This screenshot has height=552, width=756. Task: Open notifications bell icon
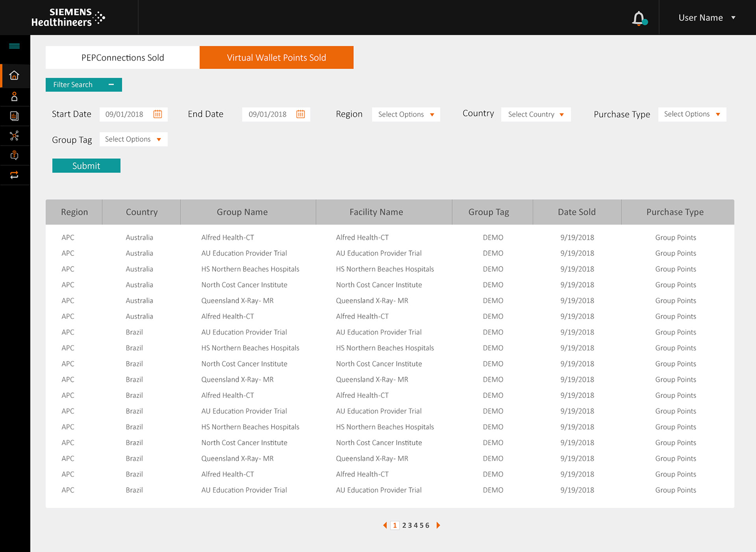[x=639, y=18]
